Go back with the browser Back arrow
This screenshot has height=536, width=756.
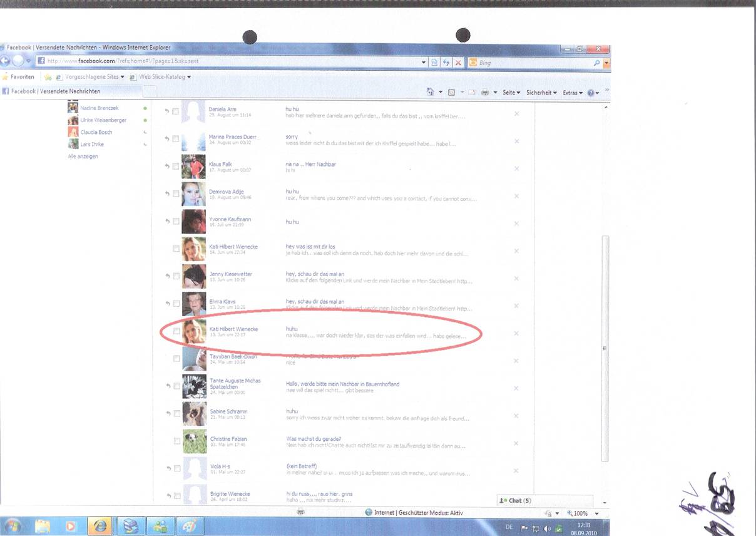coord(4,61)
